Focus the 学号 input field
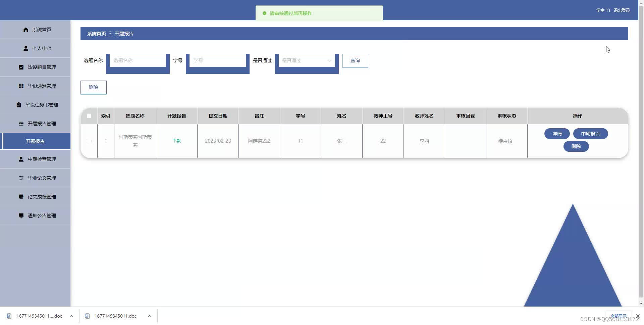Image resolution: width=644 pixels, height=325 pixels. tap(217, 60)
